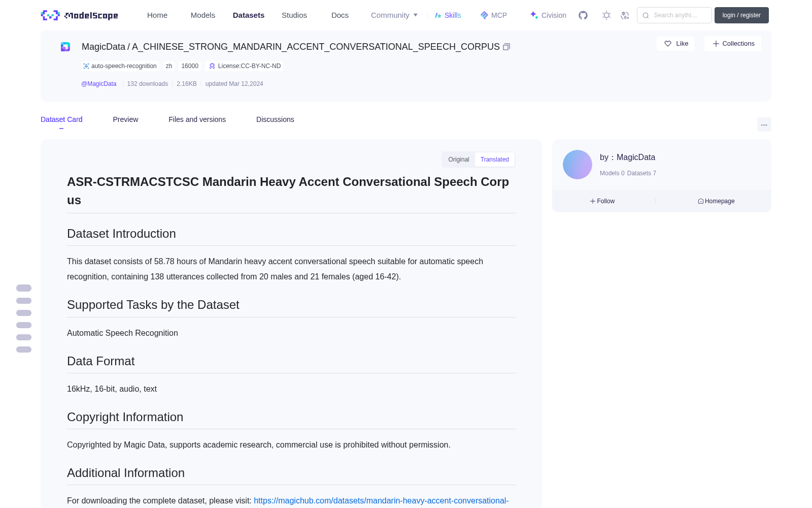The width and height of the screenshot is (812, 508).
Task: Add the dataset to Collections
Action: pyautogui.click(x=733, y=44)
